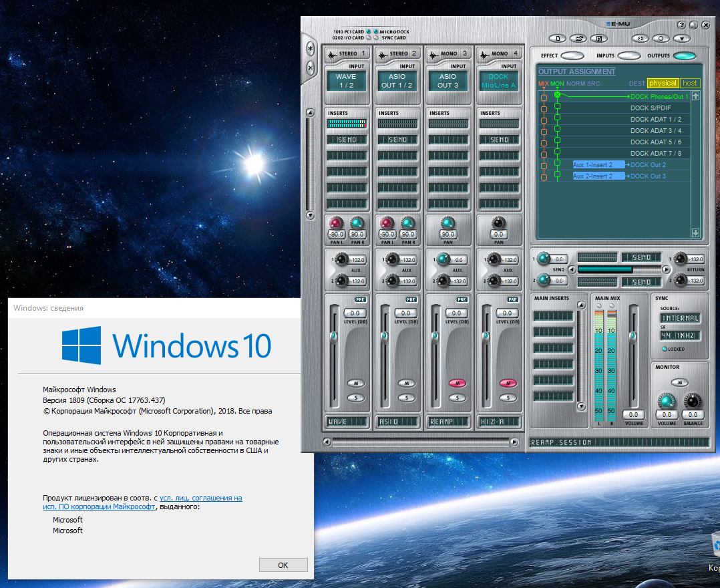Click OK in the Windows info dialog
This screenshot has width=720, height=588.
coord(283,565)
